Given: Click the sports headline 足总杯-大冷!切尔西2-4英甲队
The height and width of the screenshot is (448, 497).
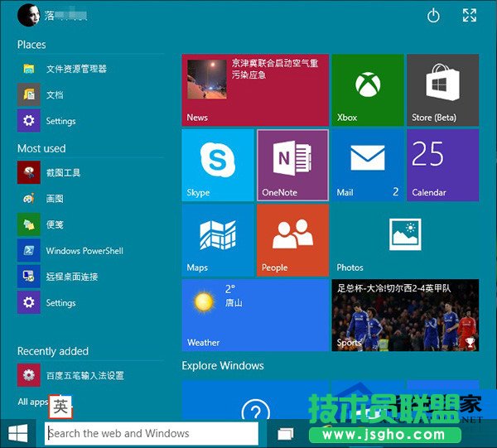Looking at the screenshot, I should (x=394, y=288).
